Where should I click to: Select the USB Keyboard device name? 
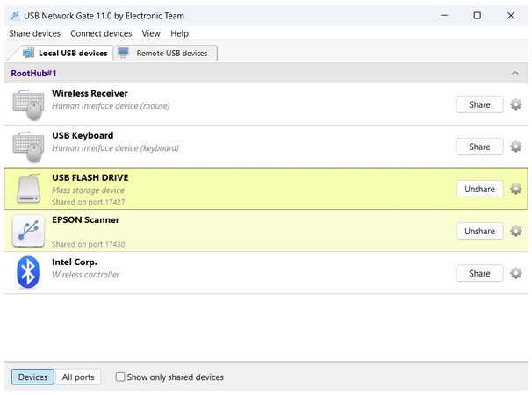[x=83, y=135]
